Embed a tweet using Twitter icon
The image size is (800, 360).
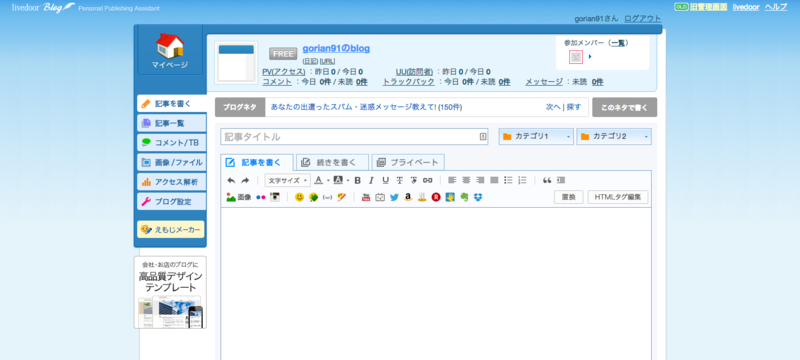point(394,197)
